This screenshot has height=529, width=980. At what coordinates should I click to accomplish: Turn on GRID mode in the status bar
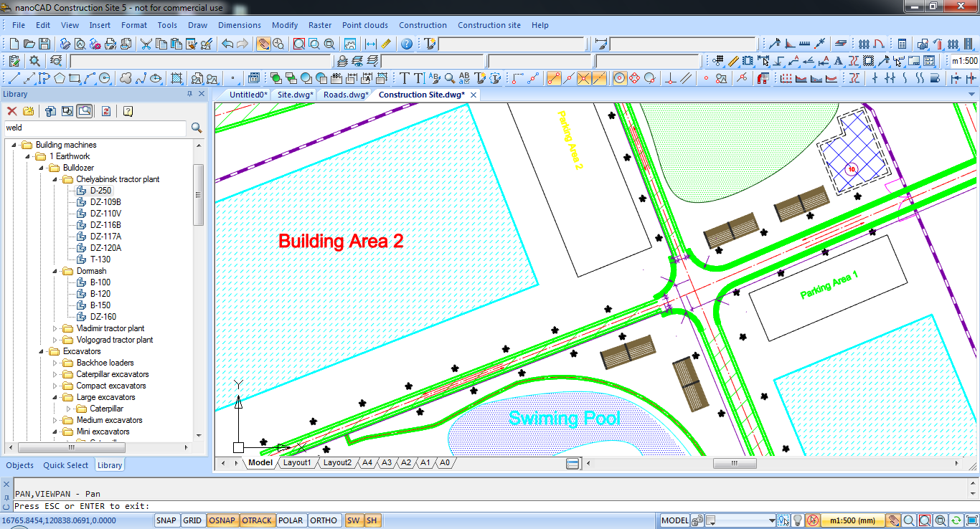(192, 520)
